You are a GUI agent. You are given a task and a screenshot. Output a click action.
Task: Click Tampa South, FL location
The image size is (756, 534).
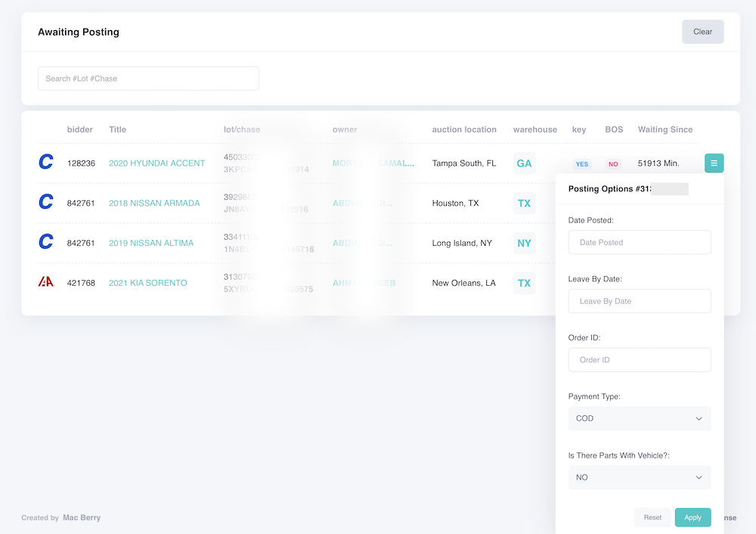(464, 163)
